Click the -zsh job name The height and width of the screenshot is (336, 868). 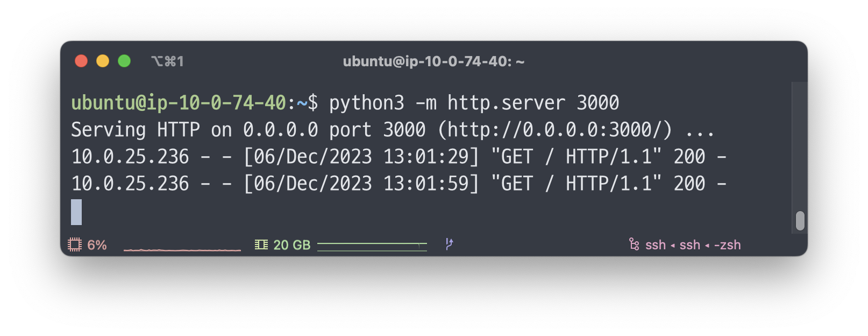727,245
